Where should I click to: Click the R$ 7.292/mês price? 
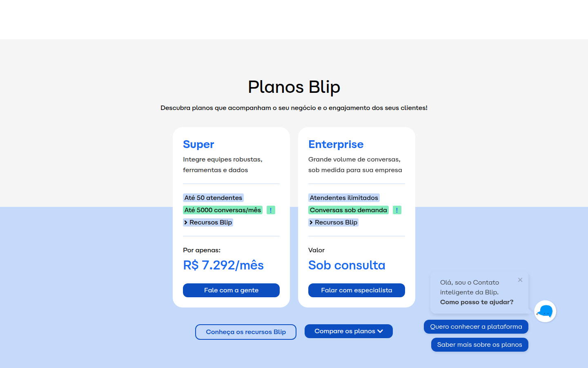tap(223, 265)
